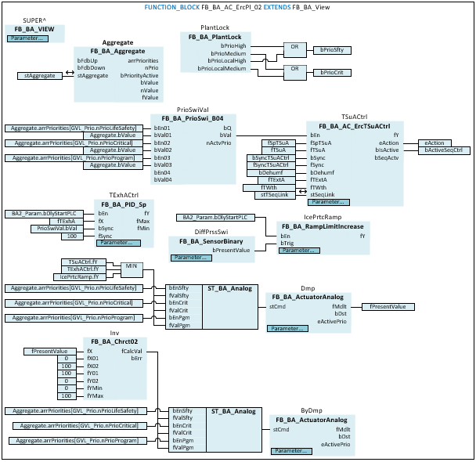Click the nActvPrio output pin label
This screenshot has width=476, height=462.
pyautogui.click(x=218, y=143)
